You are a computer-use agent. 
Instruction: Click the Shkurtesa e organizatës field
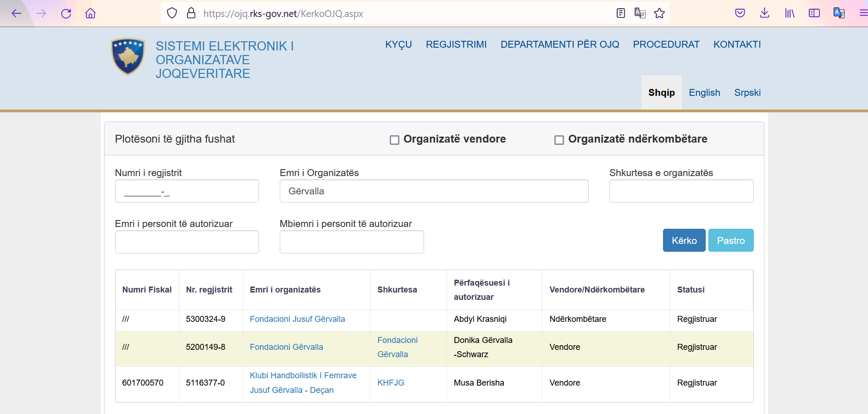(681, 191)
